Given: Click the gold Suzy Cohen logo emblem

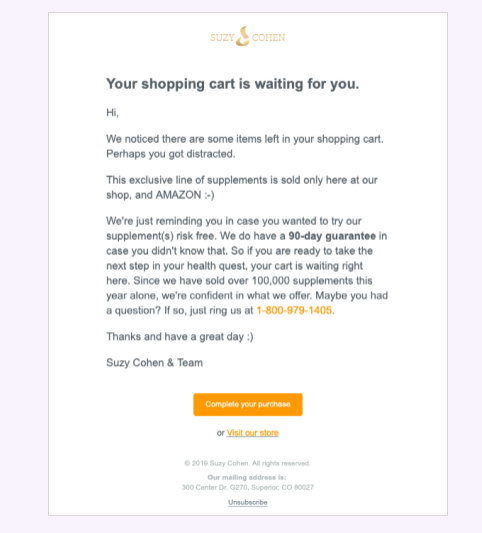Looking at the screenshot, I should pyautogui.click(x=243, y=36).
